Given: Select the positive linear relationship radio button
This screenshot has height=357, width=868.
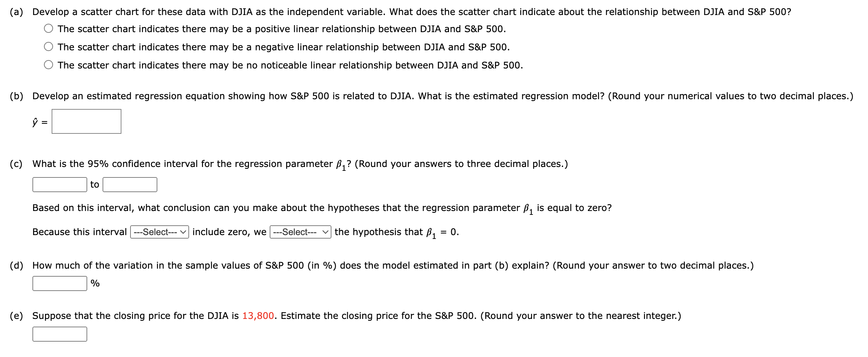Looking at the screenshot, I should (x=48, y=29).
